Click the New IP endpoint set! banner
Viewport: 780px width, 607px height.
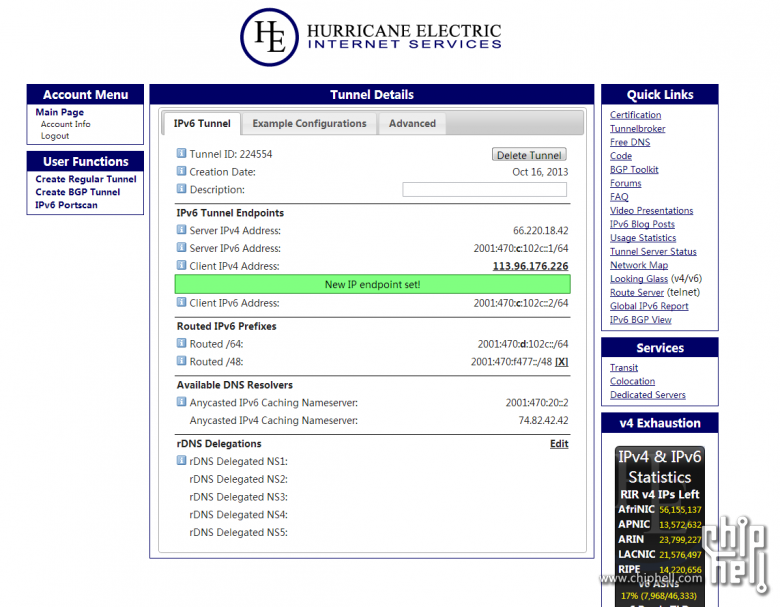(373, 284)
